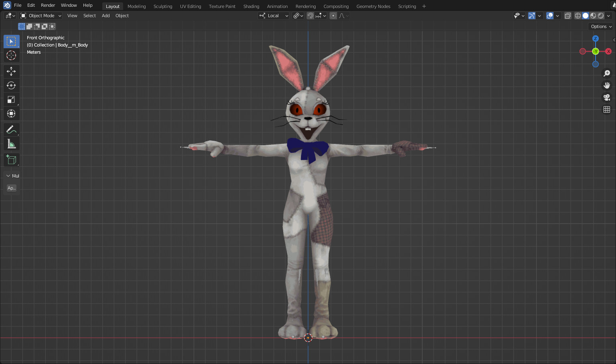616x364 pixels.
Task: Select the Annotate pencil tool
Action: point(11,129)
